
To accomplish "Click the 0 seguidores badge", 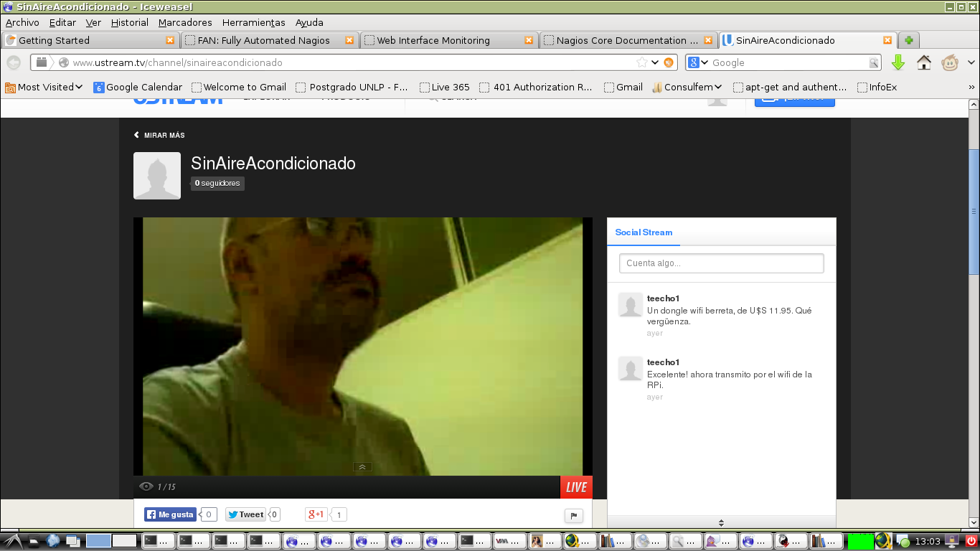I will (x=217, y=184).
